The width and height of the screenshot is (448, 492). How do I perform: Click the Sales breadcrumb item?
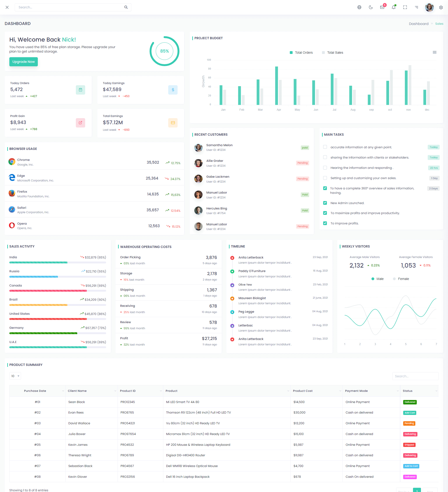pyautogui.click(x=439, y=24)
